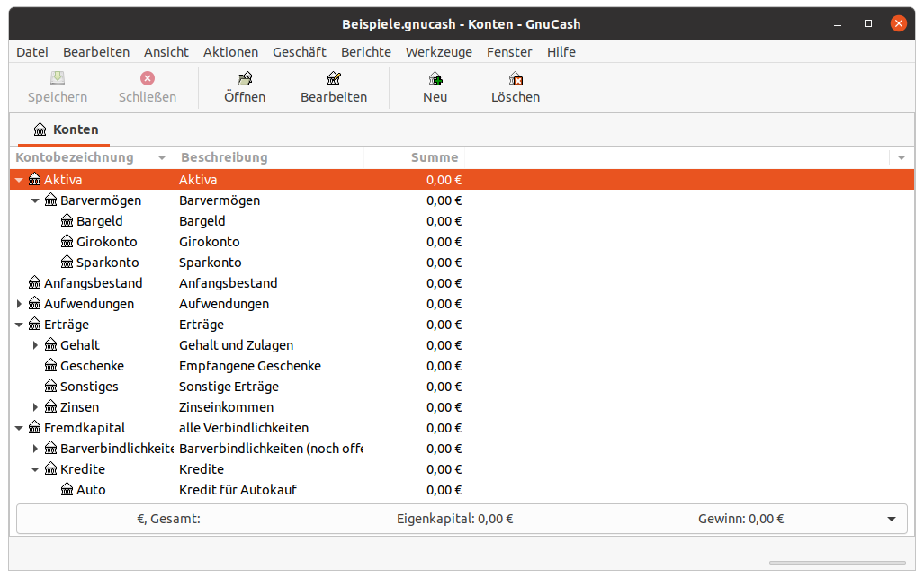Image resolution: width=924 pixels, height=579 pixels.
Task: Click the Schließen toolbar icon
Action: [x=148, y=79]
